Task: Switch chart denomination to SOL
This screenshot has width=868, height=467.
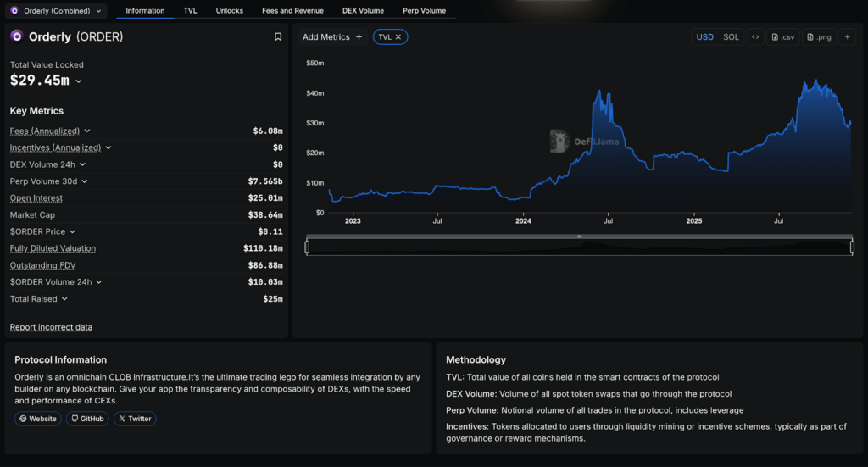Action: (x=731, y=37)
